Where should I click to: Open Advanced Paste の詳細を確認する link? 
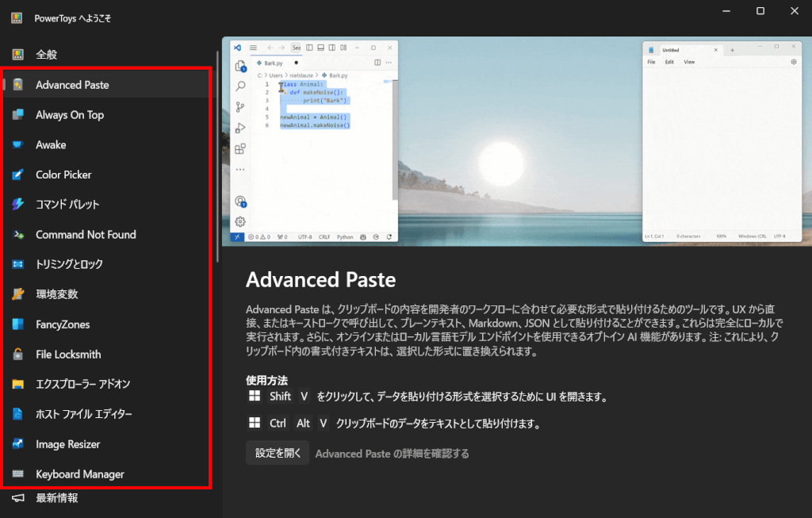click(x=392, y=454)
